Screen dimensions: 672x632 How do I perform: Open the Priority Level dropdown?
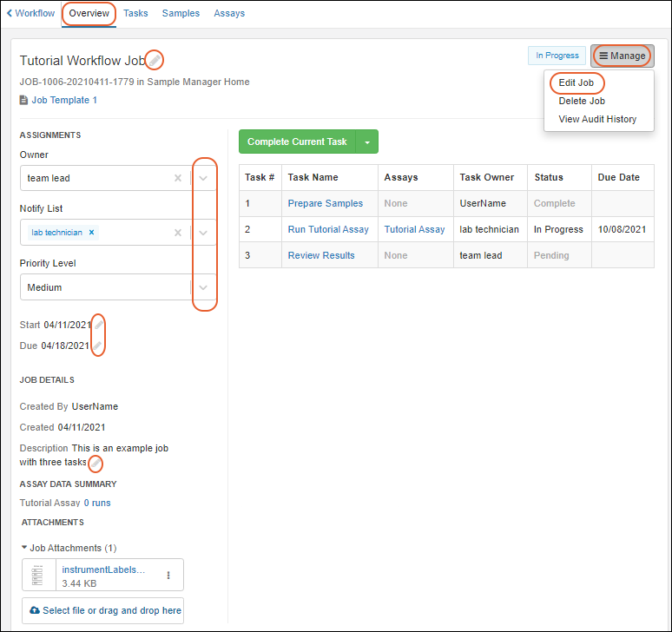click(x=203, y=287)
